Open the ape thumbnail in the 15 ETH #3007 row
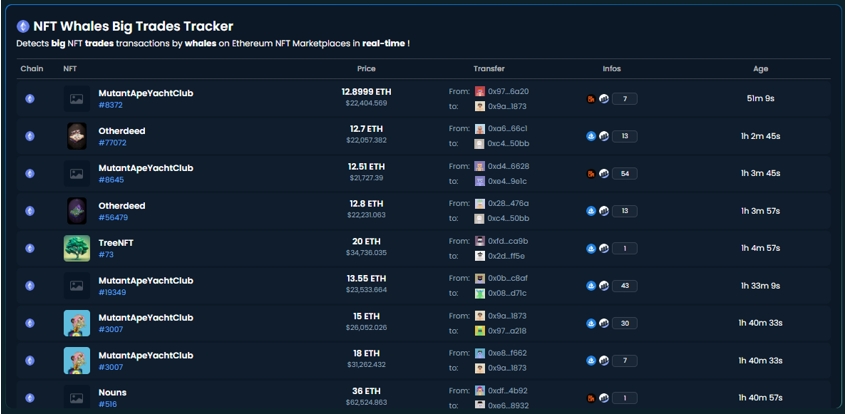 (x=77, y=323)
